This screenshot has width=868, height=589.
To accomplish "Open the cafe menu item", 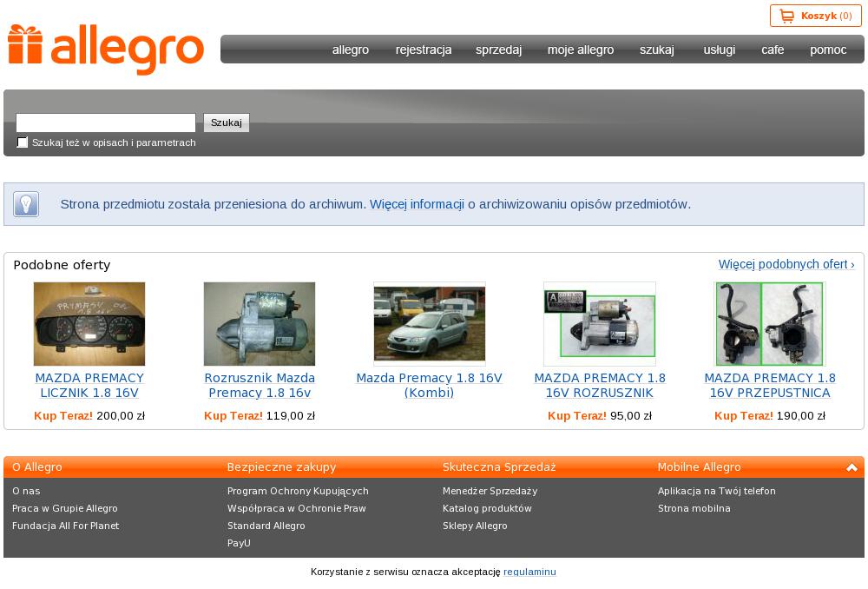I will (773, 50).
